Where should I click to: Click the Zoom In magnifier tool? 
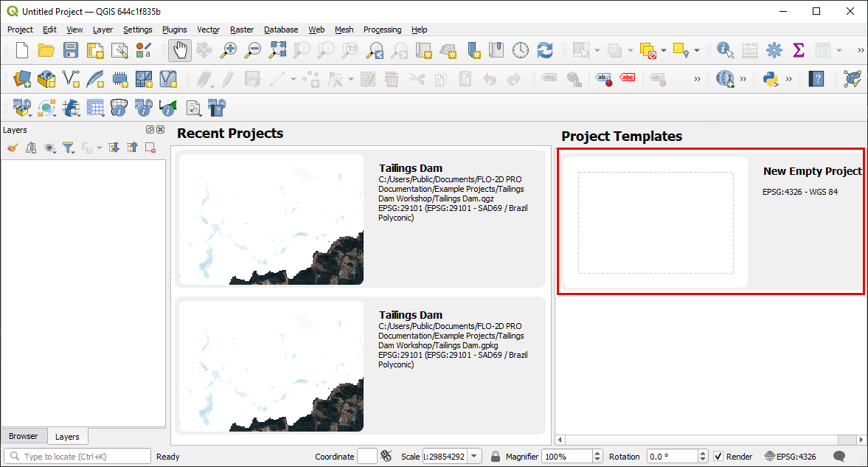click(229, 50)
